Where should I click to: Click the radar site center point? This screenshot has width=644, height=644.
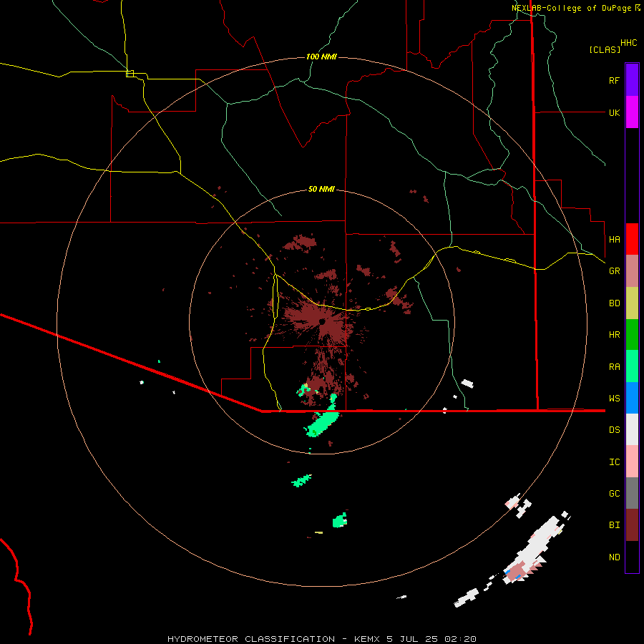(322, 321)
